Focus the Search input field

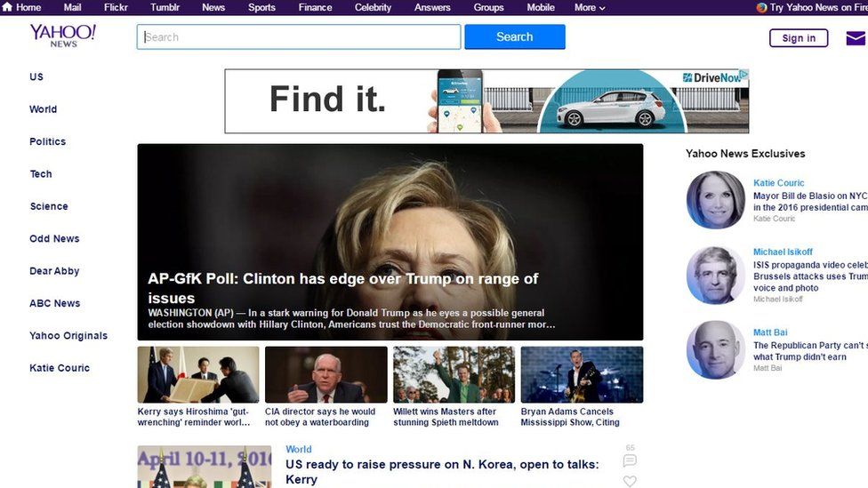(299, 37)
